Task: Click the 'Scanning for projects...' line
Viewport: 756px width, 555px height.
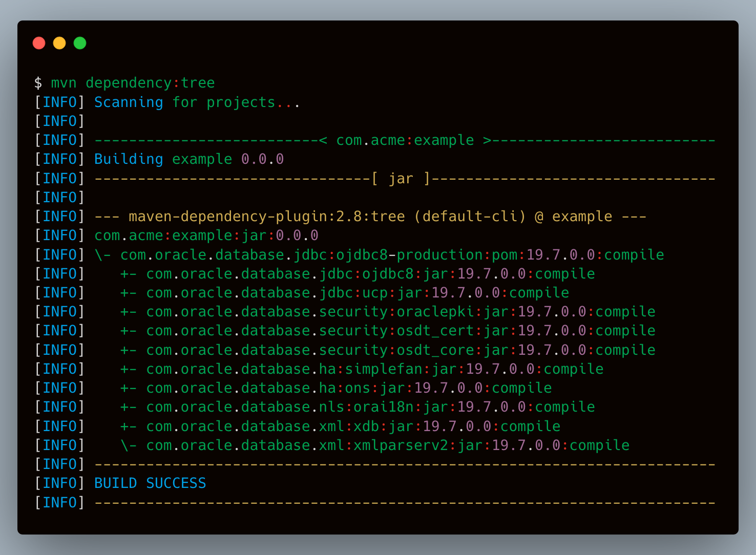Action: 197,102
